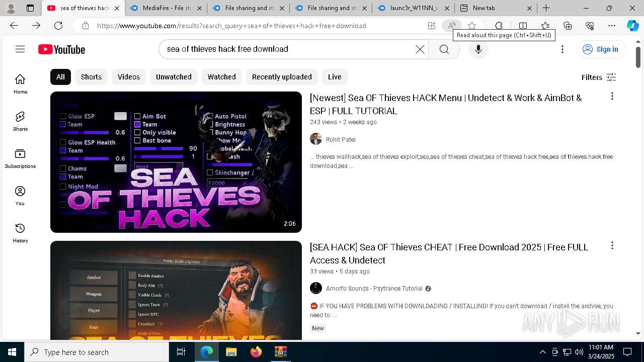Open WinRAR from the taskbar
The height and width of the screenshot is (362, 644).
[280, 352]
